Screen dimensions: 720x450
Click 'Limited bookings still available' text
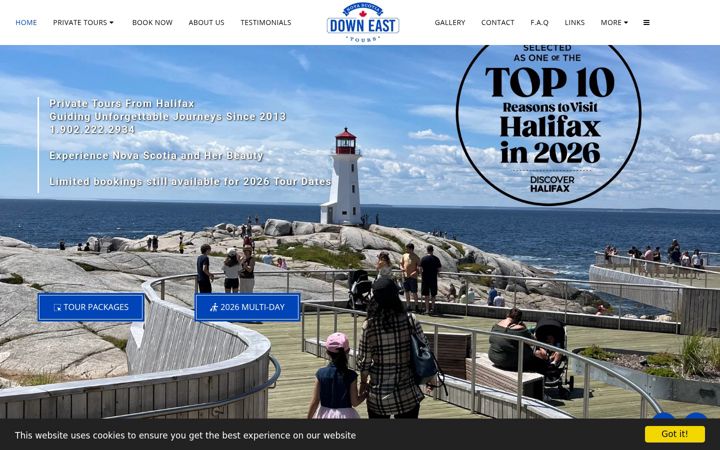tap(190, 182)
